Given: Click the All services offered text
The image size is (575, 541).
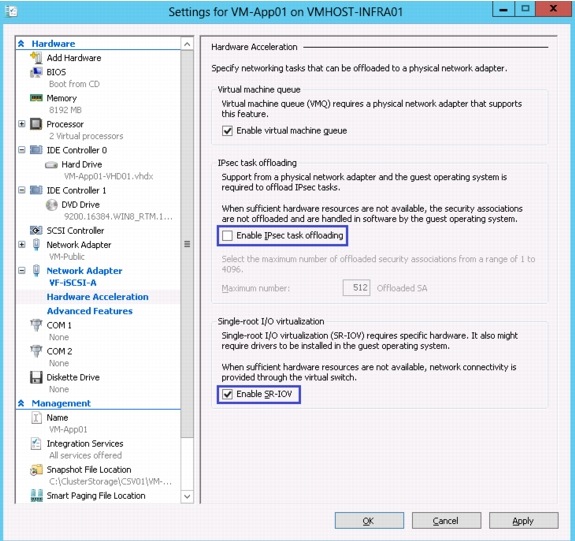Looking at the screenshot, I should coord(85,455).
